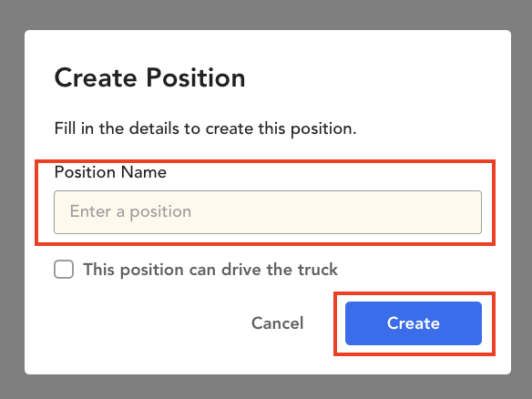Tick the truck driver permission box
Screen dimensions: 532x399
(x=64, y=270)
